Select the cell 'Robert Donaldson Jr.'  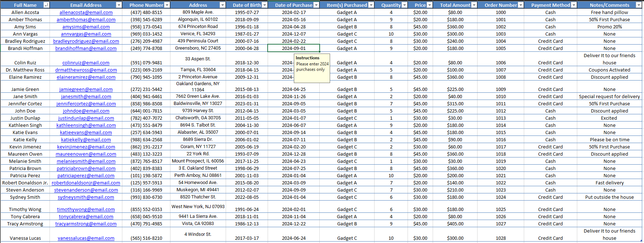pos(25,183)
